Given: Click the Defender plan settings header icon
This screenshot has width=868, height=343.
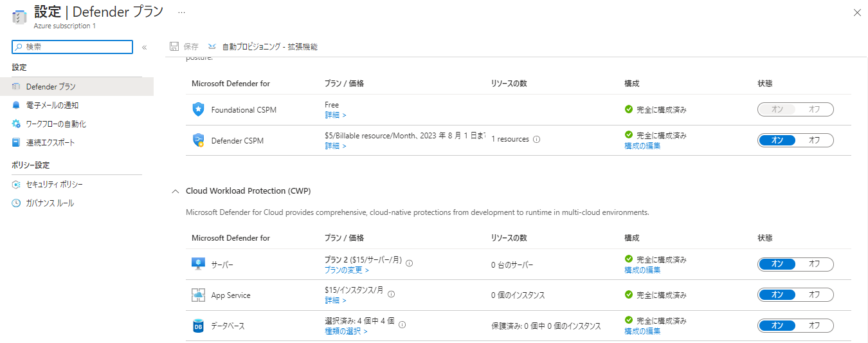Looking at the screenshot, I should (x=19, y=17).
